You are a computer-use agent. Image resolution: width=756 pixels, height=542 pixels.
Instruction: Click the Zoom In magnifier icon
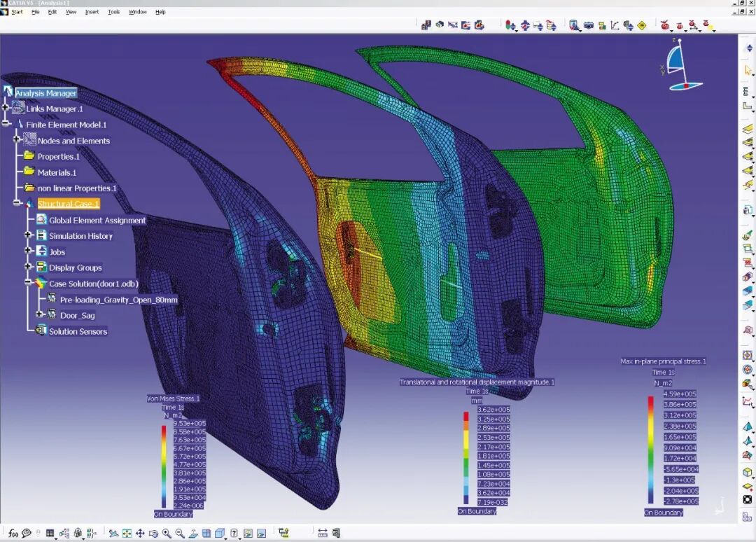pyautogui.click(x=167, y=534)
